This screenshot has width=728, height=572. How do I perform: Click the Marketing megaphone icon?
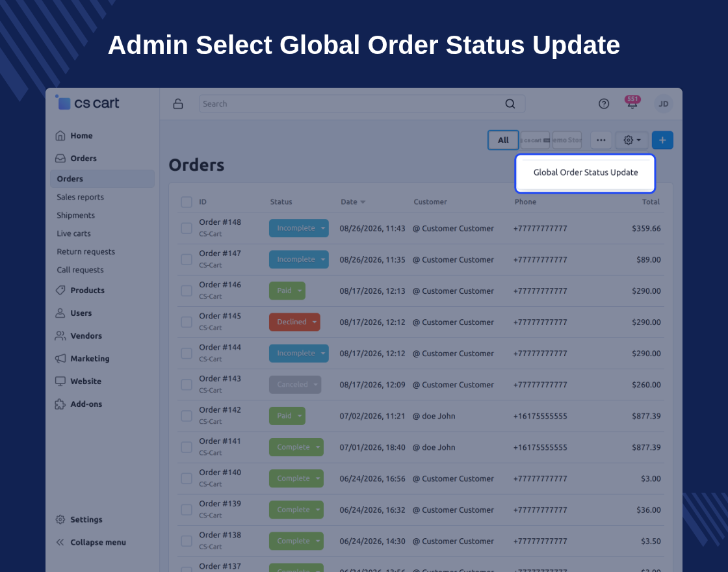coord(60,358)
